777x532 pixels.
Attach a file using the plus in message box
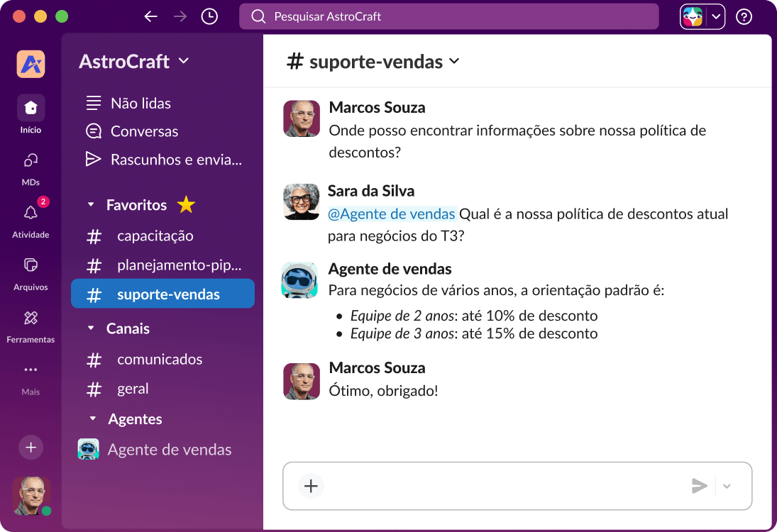click(x=310, y=486)
